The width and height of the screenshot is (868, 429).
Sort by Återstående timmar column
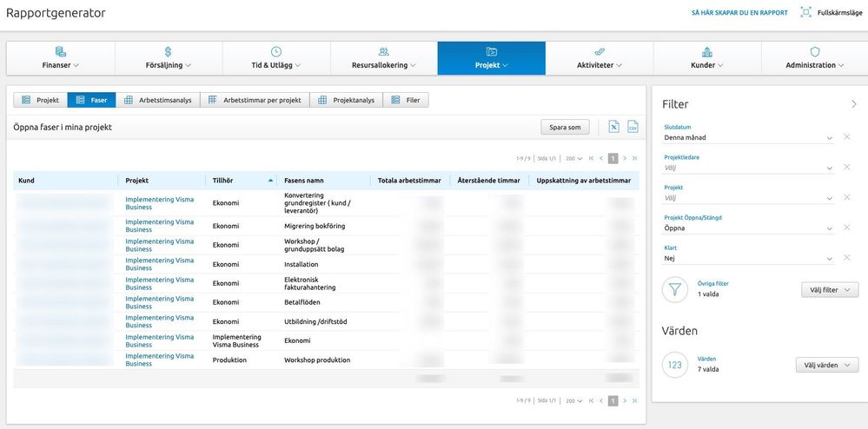pyautogui.click(x=489, y=181)
